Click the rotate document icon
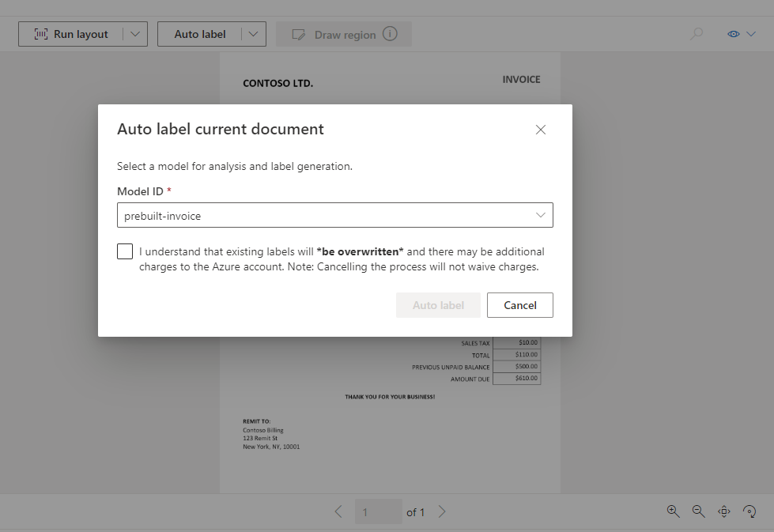Viewport: 774px width, 532px height. click(749, 511)
